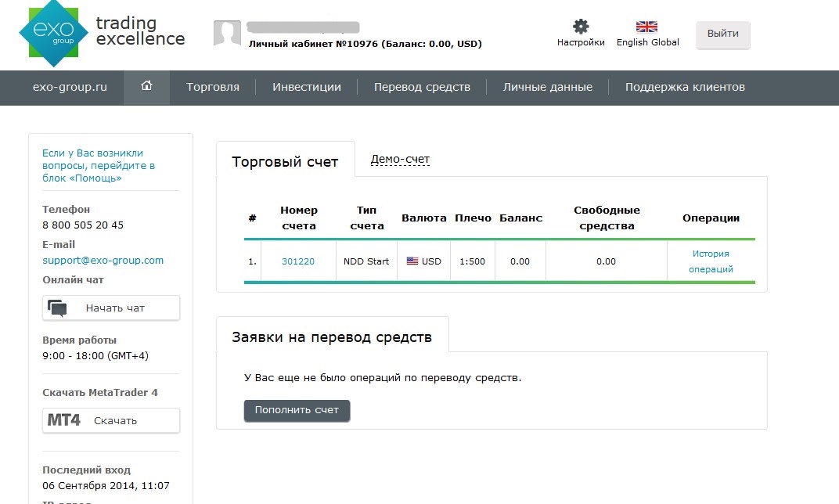The height and width of the screenshot is (504, 839).
Task: Open the Инвестиции menu
Action: point(307,87)
